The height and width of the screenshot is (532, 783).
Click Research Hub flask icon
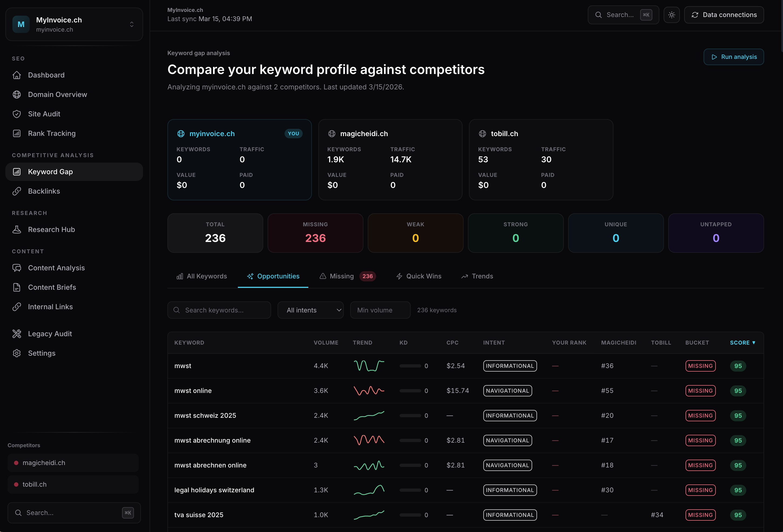tap(17, 230)
